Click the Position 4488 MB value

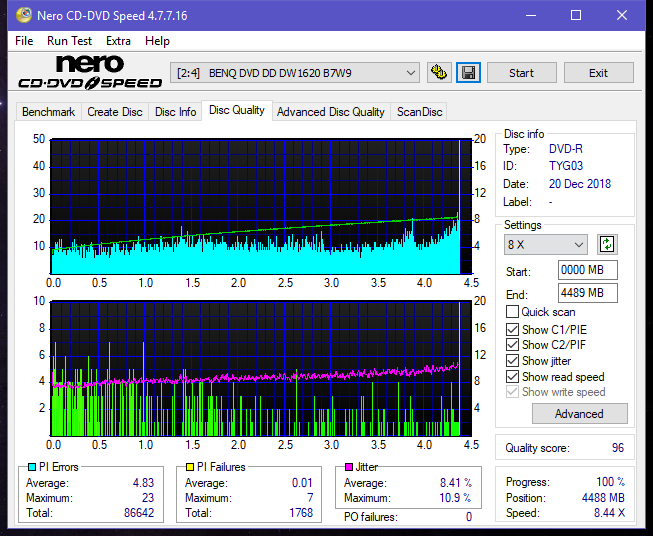click(603, 498)
